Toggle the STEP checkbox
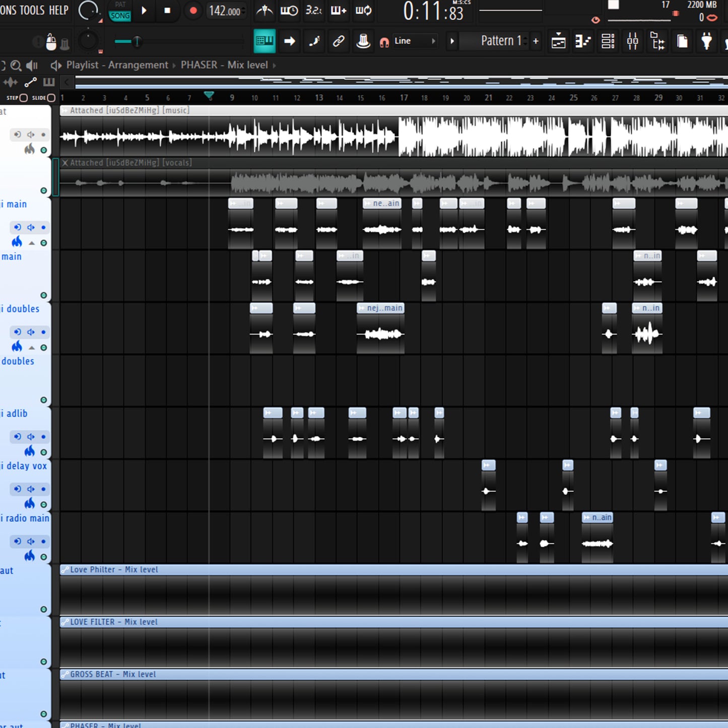 (x=23, y=98)
